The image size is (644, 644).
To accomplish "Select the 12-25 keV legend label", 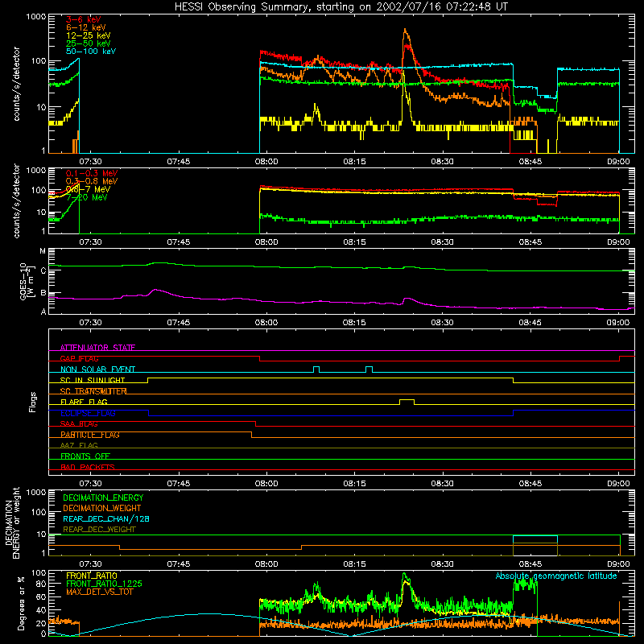I will (89, 35).
